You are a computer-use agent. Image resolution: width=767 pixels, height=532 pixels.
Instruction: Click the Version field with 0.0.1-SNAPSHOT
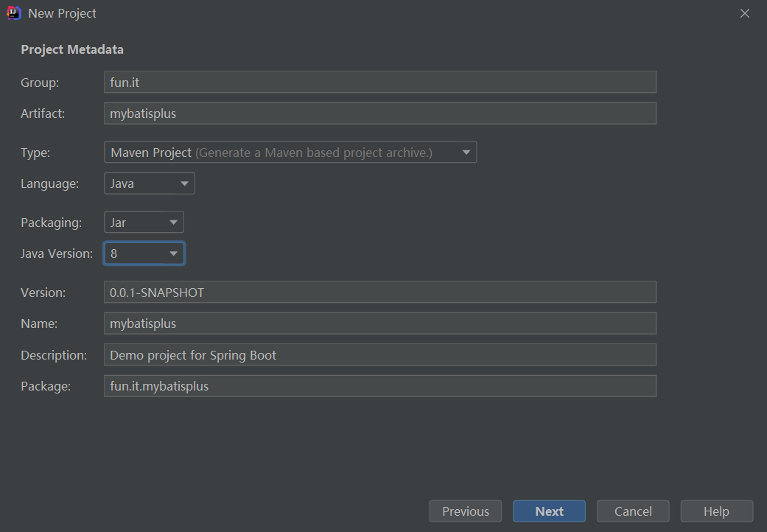[x=379, y=293]
